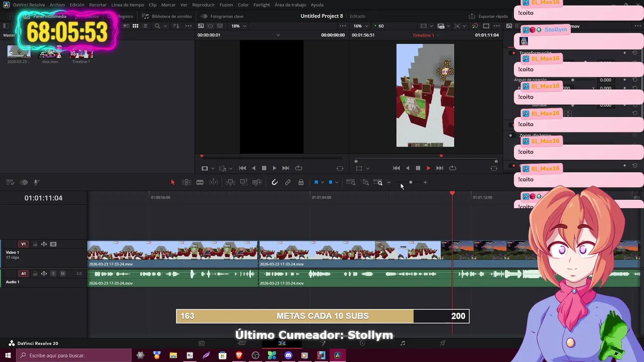Toggle loop playback in timeline viewer
644x362 pixels.
click(452, 168)
